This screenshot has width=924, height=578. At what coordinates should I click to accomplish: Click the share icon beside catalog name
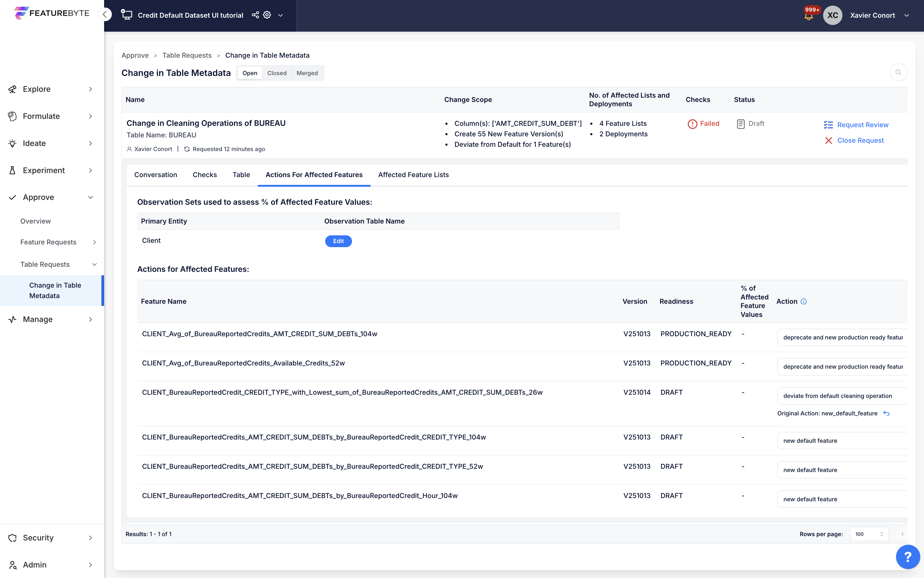coord(255,15)
